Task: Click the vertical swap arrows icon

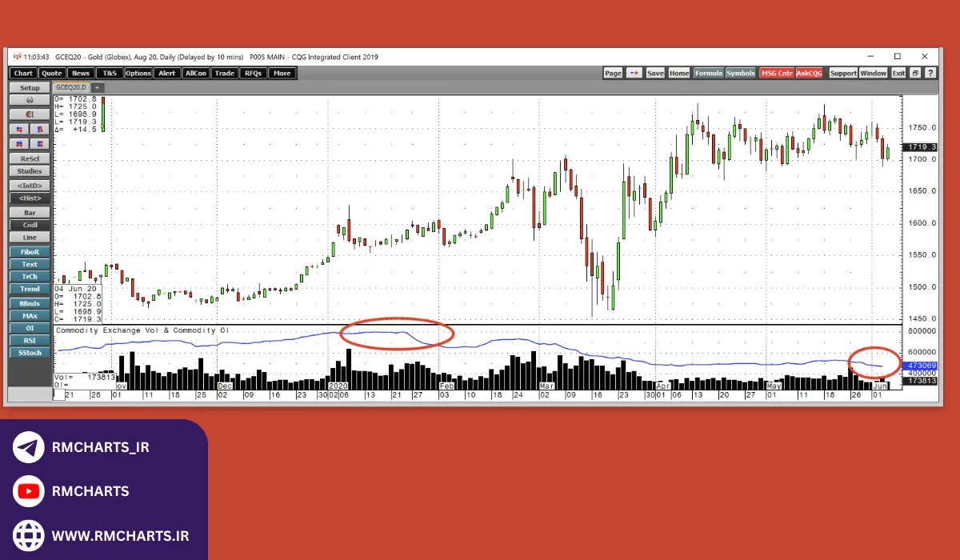Action: 40,129
